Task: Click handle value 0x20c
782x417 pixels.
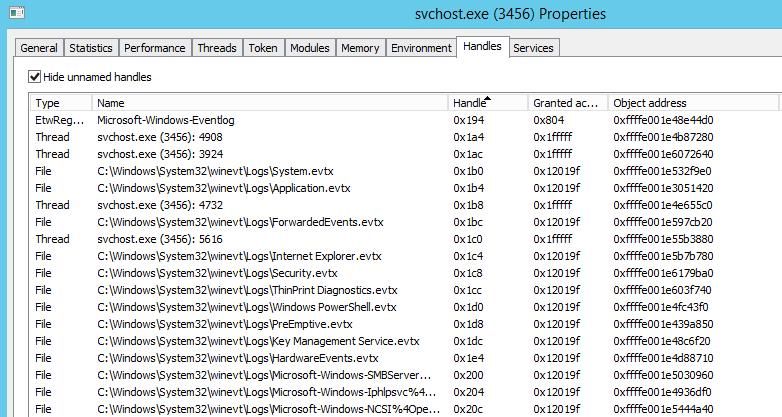Action: pos(468,409)
